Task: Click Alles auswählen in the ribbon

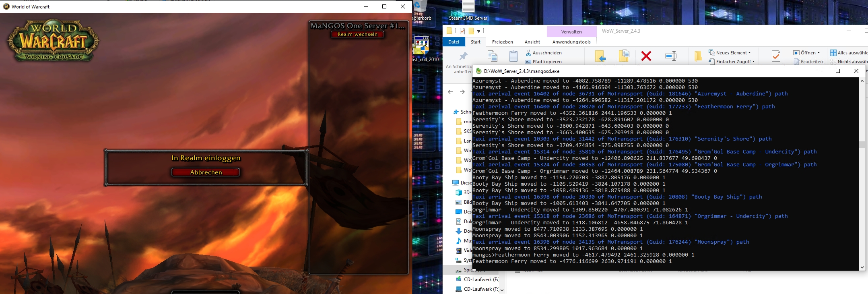Action: [849, 53]
